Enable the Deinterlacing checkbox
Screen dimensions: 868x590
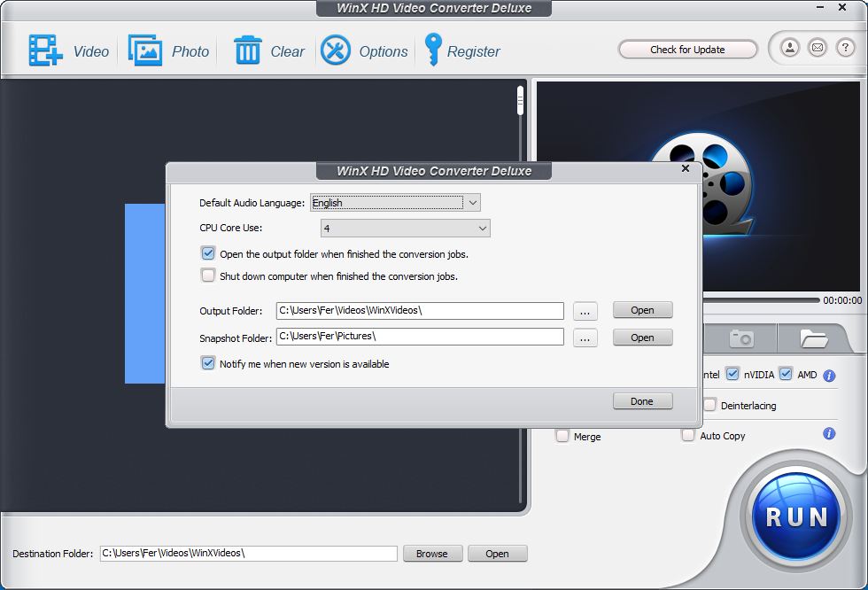pos(709,405)
